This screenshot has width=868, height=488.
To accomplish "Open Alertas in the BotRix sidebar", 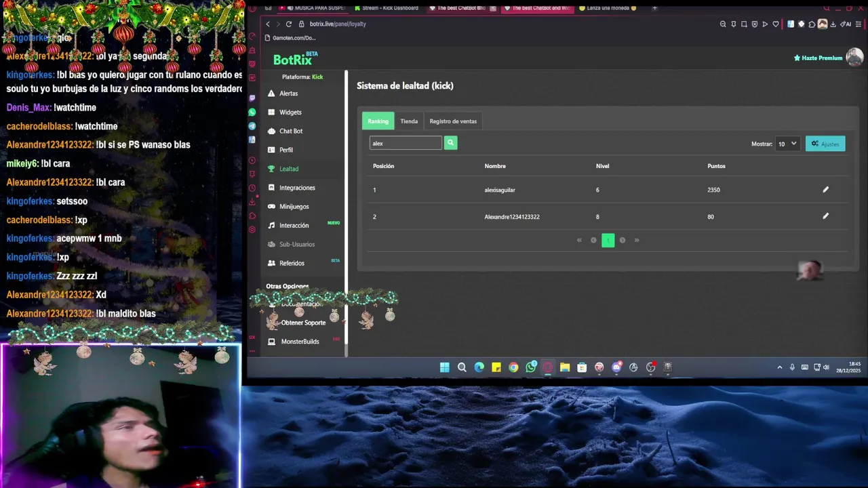I will 283,94.
